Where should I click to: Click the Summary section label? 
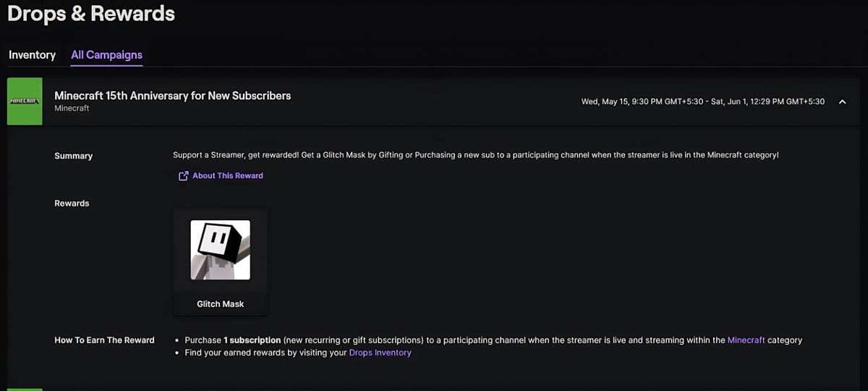pos(73,156)
